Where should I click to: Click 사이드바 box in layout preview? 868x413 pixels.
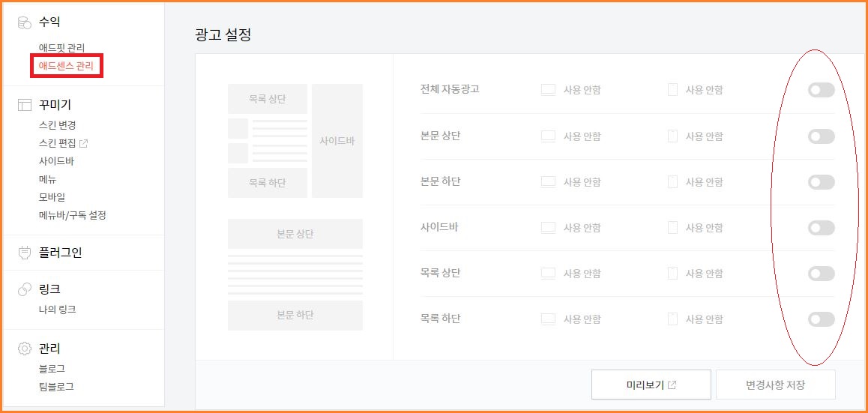(337, 141)
